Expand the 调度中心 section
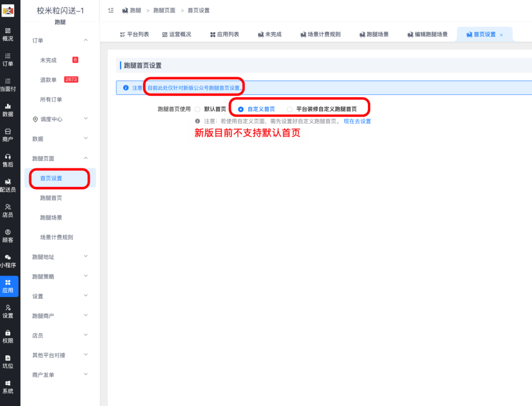Viewport: 532px width, 406px height. pos(51,119)
